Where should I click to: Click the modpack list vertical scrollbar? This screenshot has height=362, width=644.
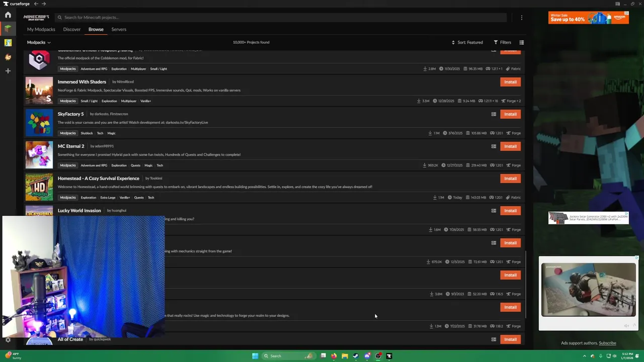(526, 284)
